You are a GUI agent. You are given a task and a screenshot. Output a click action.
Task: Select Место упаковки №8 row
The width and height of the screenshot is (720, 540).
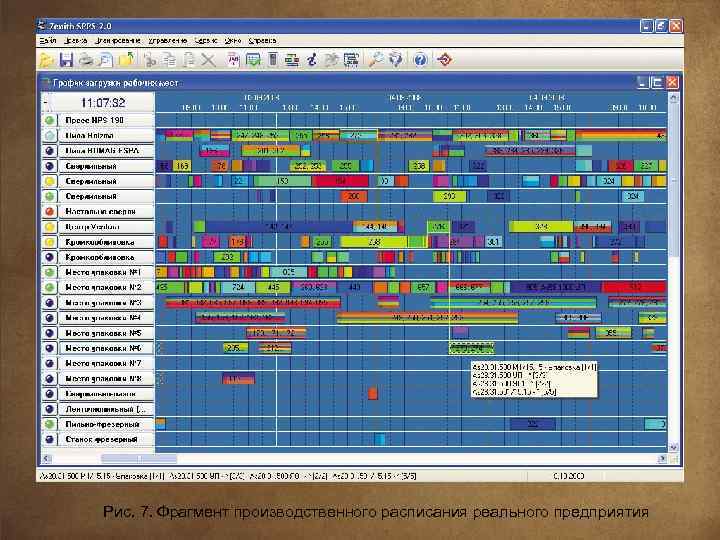coord(106,378)
